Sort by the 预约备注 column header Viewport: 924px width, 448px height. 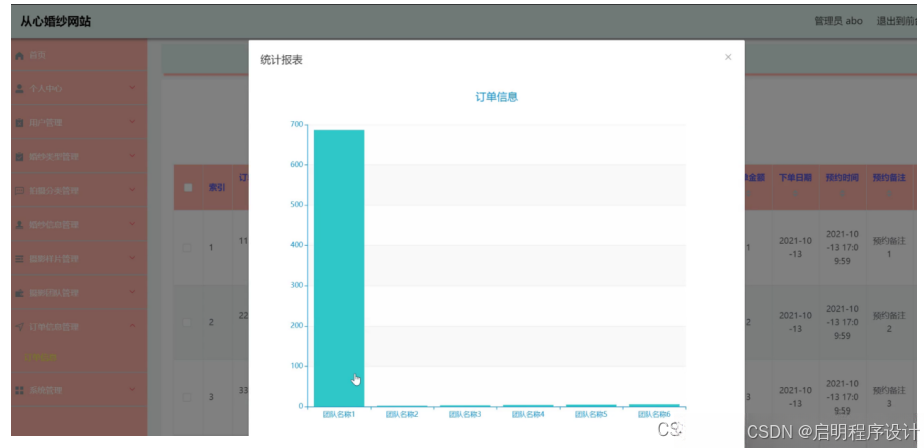[x=889, y=177]
